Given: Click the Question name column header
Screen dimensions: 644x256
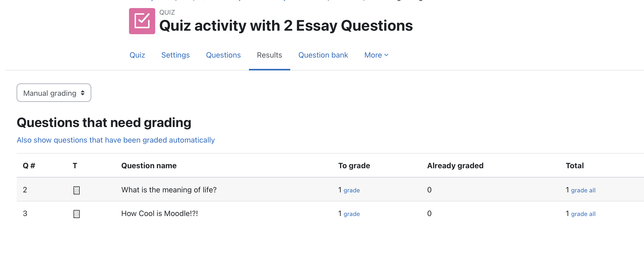Looking at the screenshot, I should [x=149, y=166].
